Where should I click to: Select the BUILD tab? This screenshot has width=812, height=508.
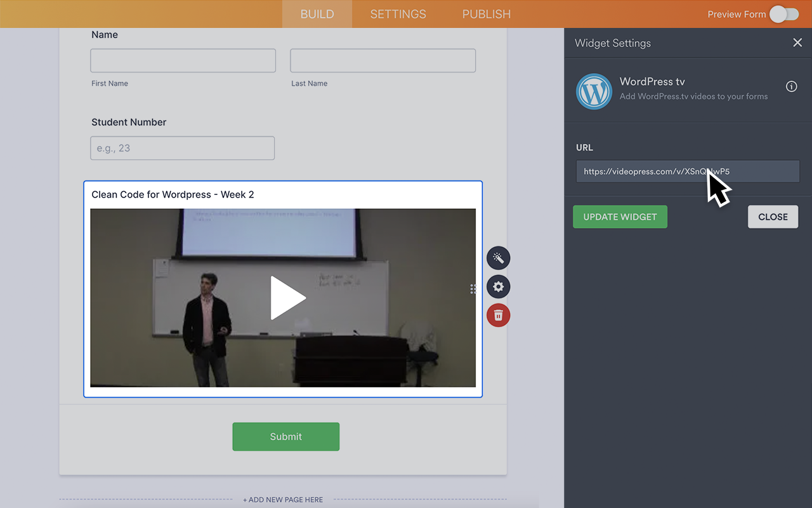[x=317, y=14]
